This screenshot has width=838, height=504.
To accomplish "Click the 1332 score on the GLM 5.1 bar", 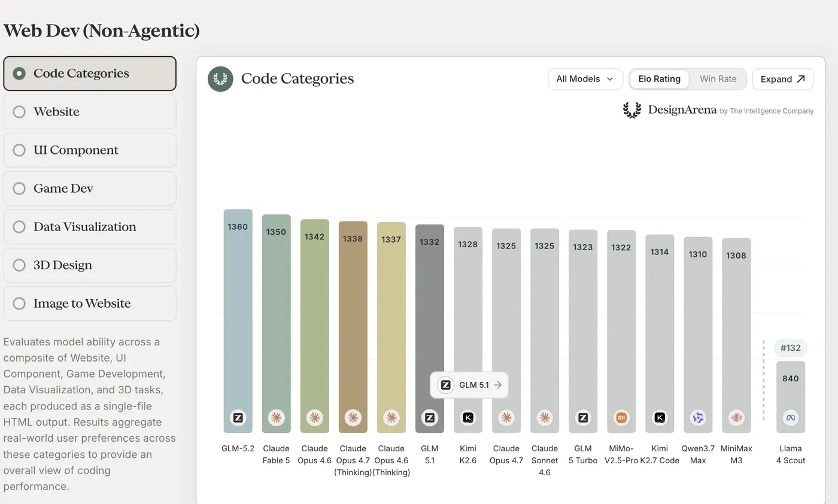I will coord(429,242).
